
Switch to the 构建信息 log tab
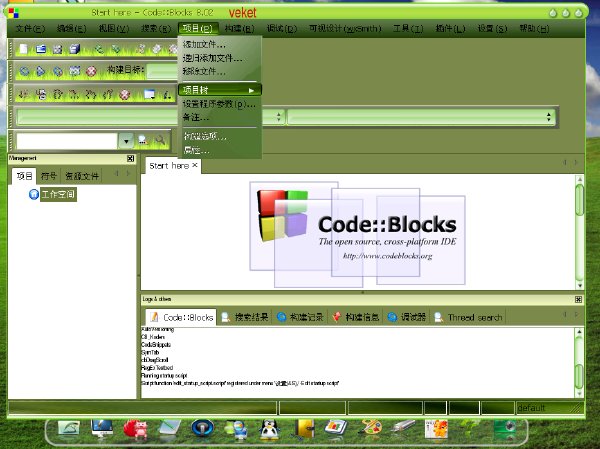click(x=355, y=317)
